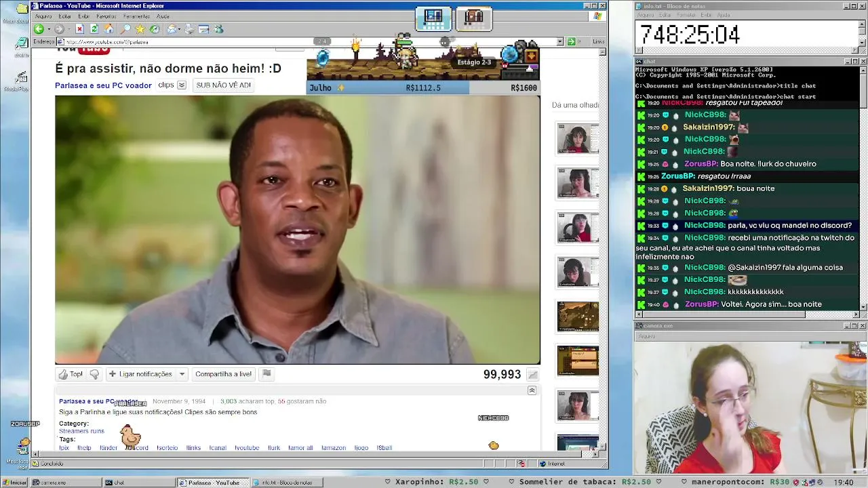
Task: Open the view statistics graph icon
Action: 533,375
